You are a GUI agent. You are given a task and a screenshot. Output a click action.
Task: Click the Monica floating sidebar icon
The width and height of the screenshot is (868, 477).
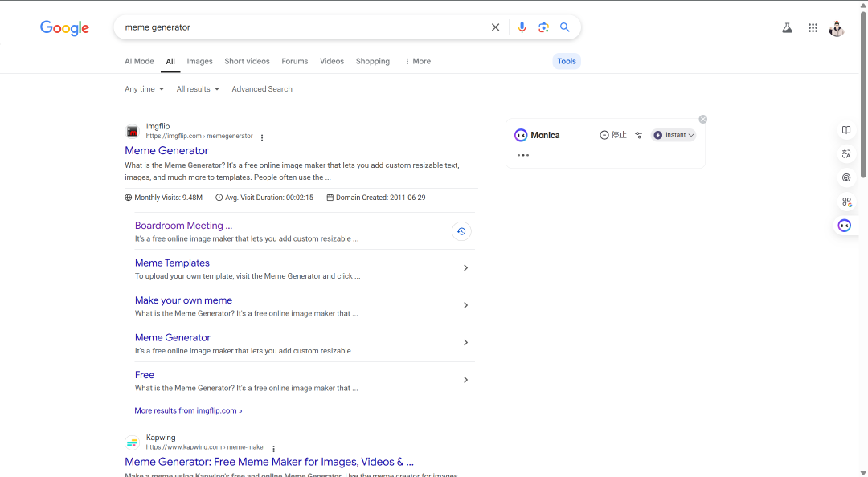point(845,226)
